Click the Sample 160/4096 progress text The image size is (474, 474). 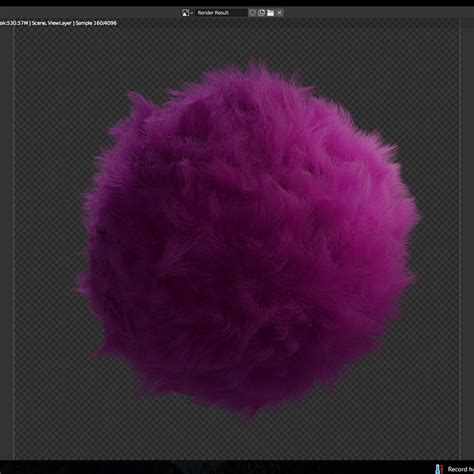(96, 23)
